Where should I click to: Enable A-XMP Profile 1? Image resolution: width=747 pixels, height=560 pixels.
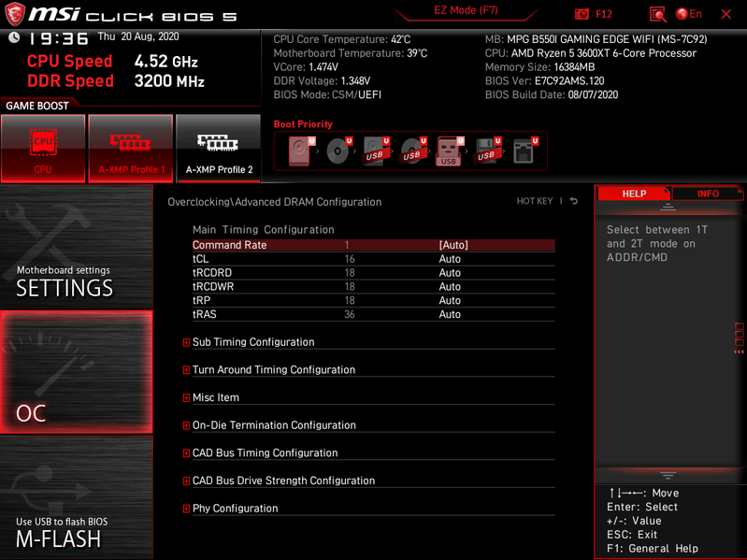(131, 149)
